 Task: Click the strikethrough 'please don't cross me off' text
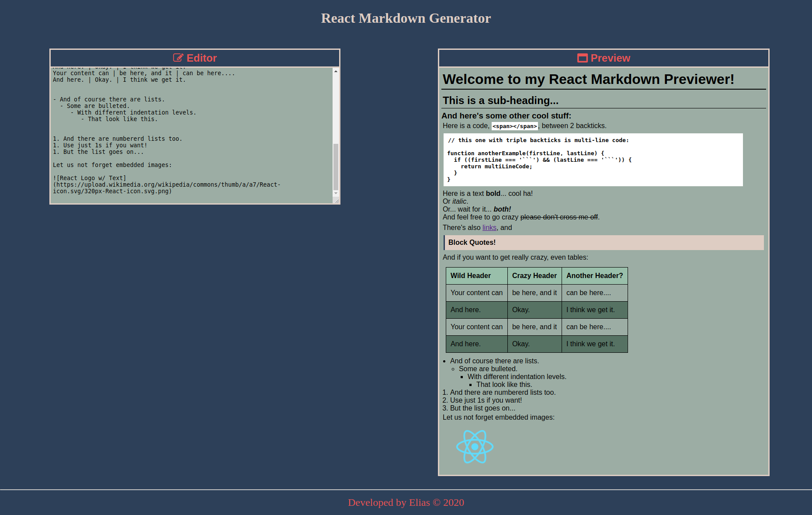[559, 217]
